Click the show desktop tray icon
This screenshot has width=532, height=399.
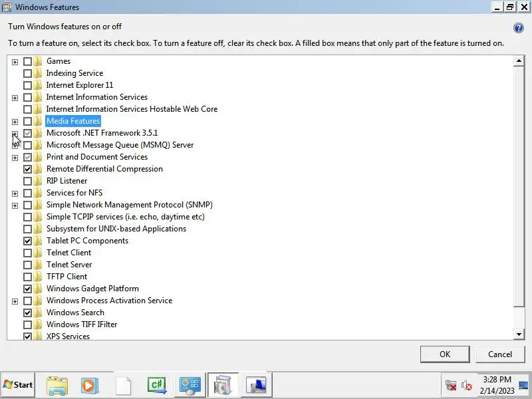tap(524, 386)
